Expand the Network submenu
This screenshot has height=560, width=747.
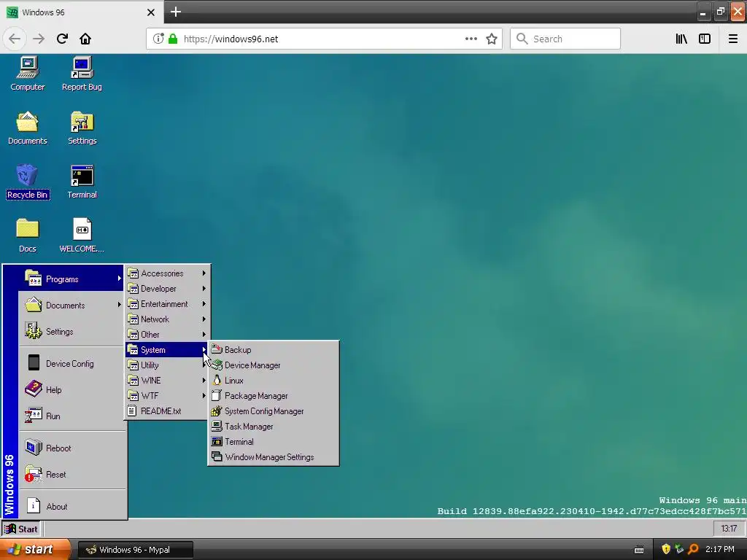point(167,319)
